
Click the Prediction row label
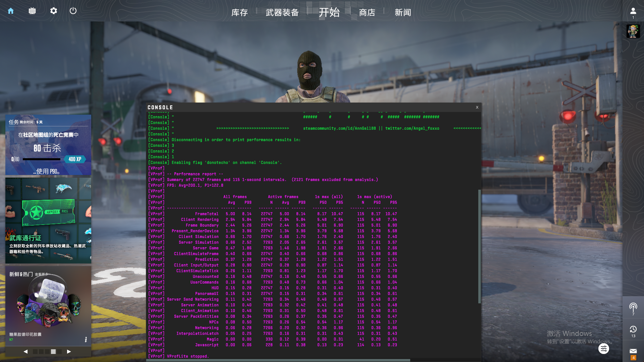tap(207, 259)
